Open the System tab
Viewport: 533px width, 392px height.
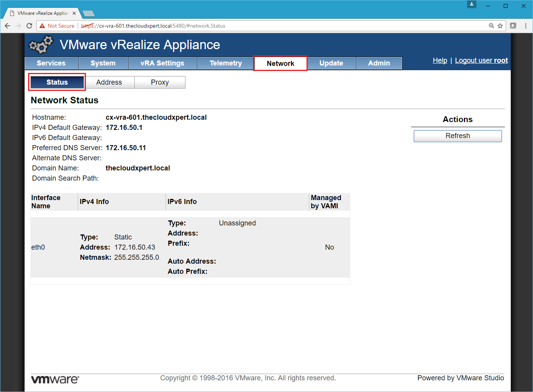point(103,63)
